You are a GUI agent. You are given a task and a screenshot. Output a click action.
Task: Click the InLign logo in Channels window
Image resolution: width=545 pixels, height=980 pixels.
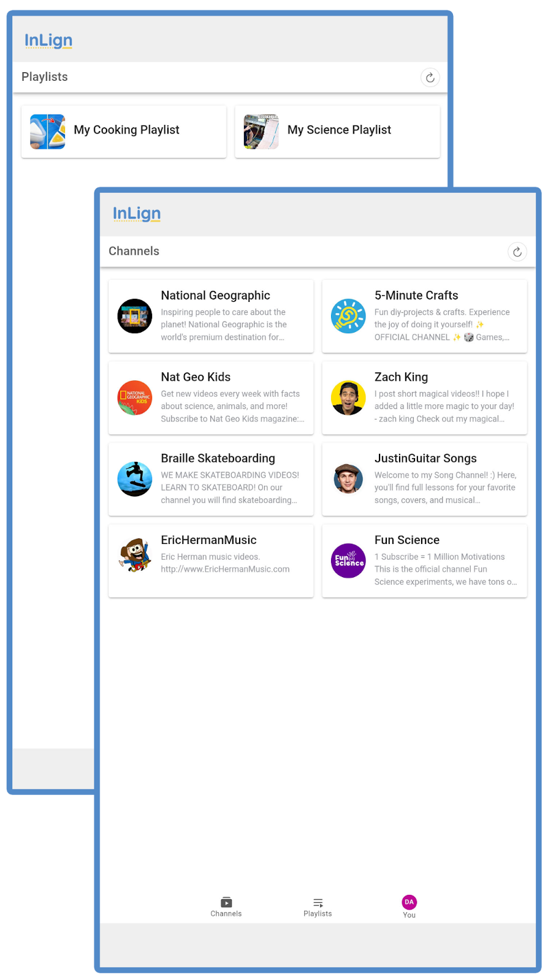137,214
